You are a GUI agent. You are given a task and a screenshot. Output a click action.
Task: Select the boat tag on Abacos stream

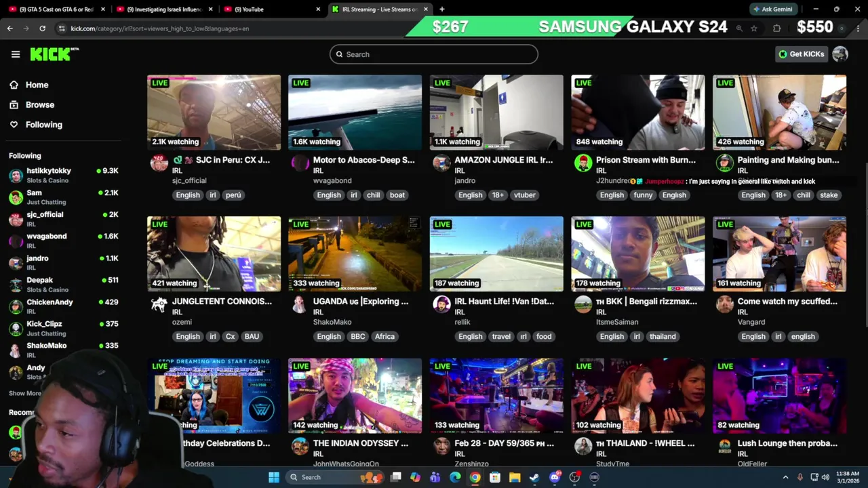click(x=397, y=195)
